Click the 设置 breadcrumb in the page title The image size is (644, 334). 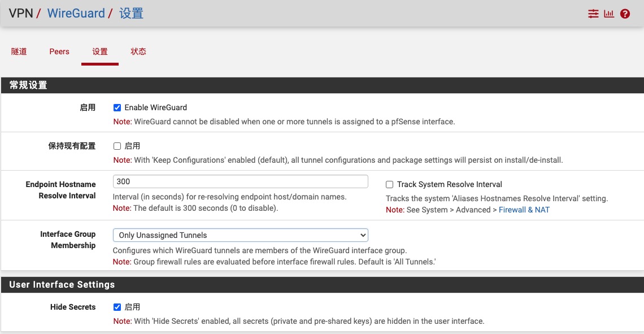(x=131, y=14)
